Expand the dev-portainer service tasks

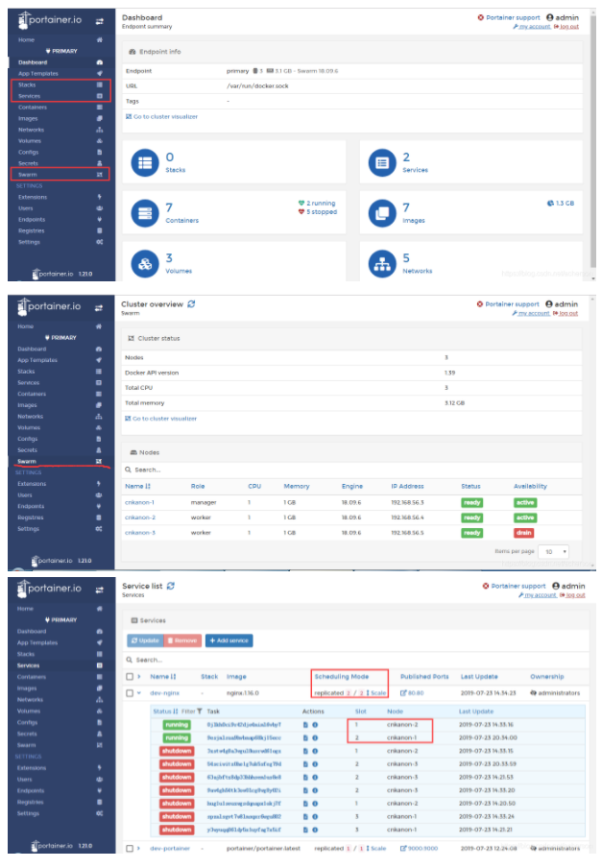pyautogui.click(x=140, y=848)
